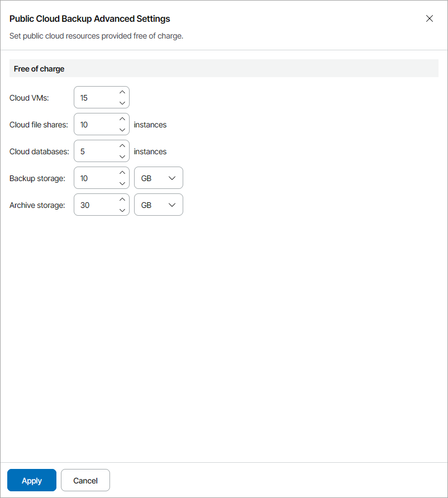Image resolution: width=448 pixels, height=498 pixels.
Task: Cancel the settings dialog
Action: (x=85, y=480)
